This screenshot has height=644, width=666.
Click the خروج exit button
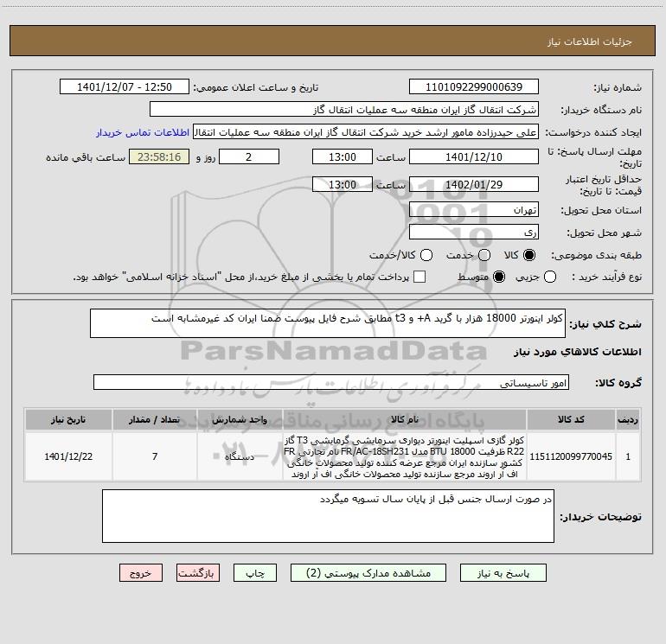click(x=141, y=573)
